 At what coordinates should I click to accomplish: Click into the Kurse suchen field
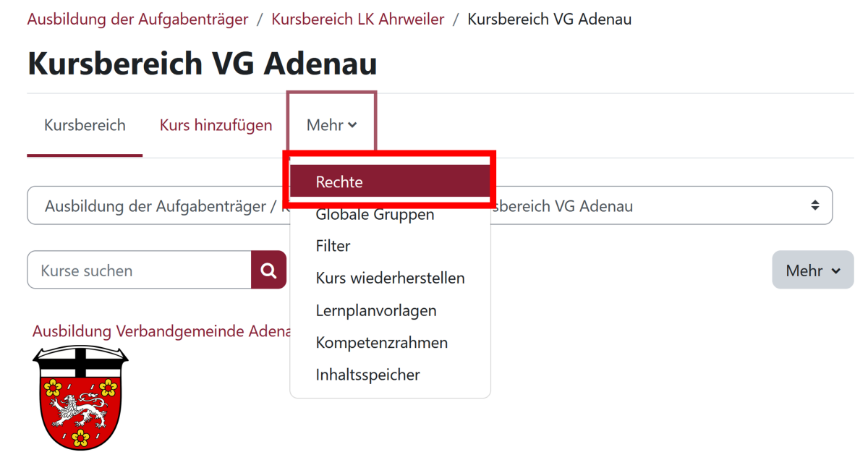tap(139, 270)
